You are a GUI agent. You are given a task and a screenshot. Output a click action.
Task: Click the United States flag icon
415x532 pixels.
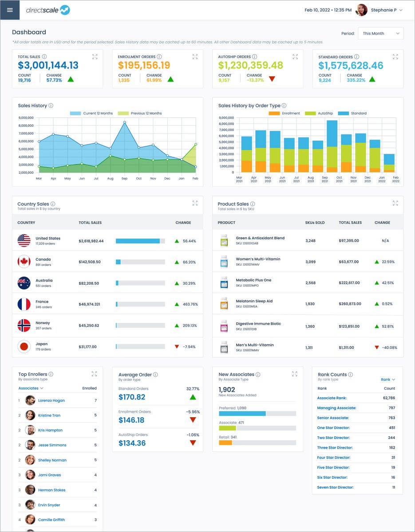pos(24,241)
